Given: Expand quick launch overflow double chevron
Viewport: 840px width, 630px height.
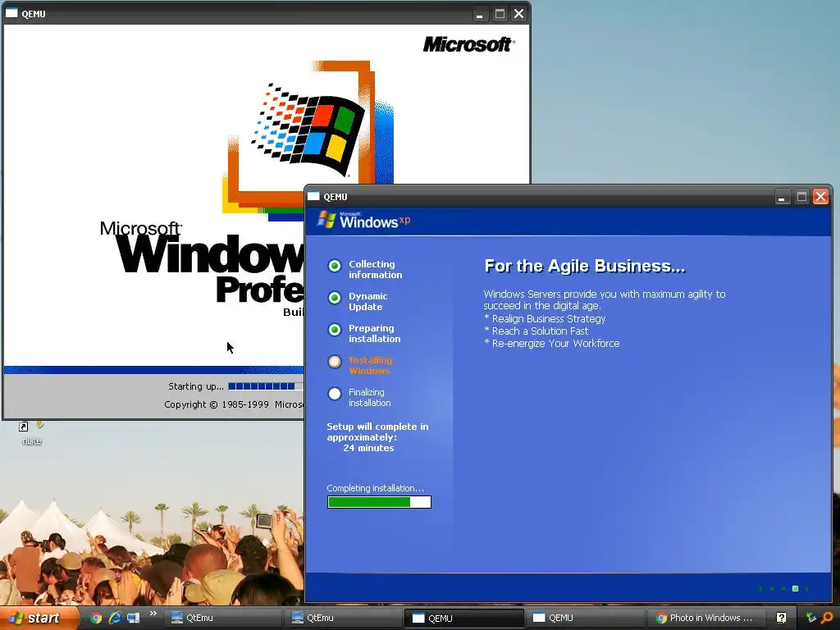Looking at the screenshot, I should [x=153, y=614].
